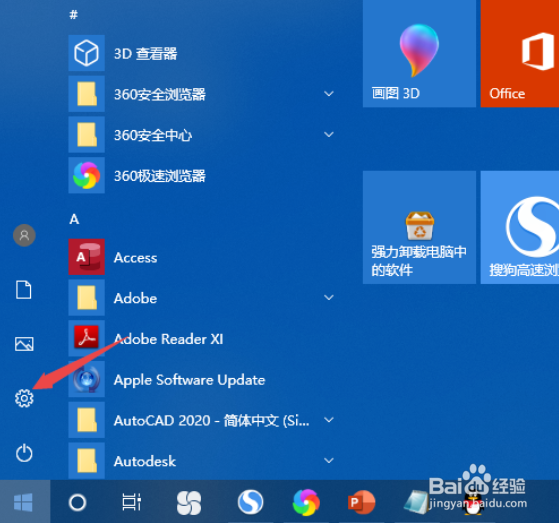
Task: Click the # section header
Action: pos(73,15)
